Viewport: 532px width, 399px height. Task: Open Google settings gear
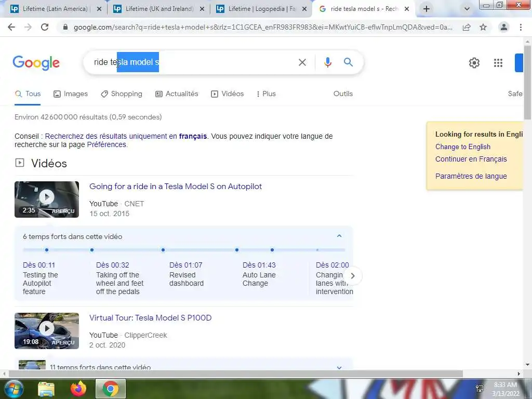[474, 63]
